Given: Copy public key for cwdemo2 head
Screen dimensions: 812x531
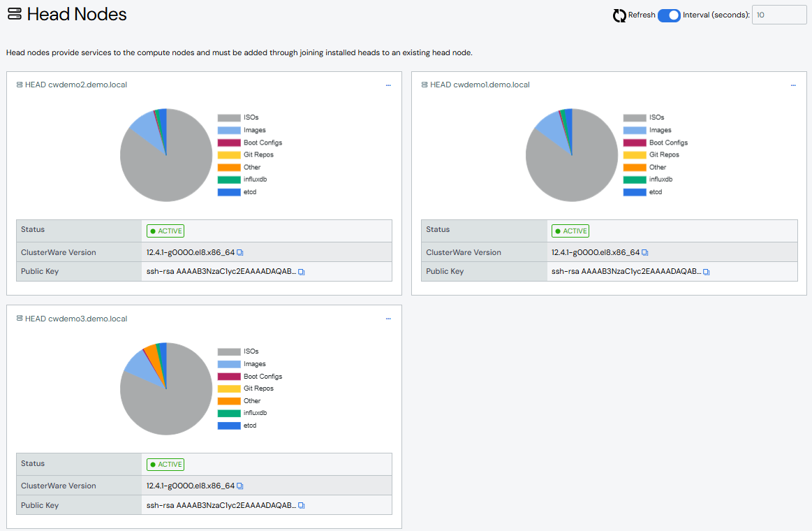Looking at the screenshot, I should tap(302, 272).
